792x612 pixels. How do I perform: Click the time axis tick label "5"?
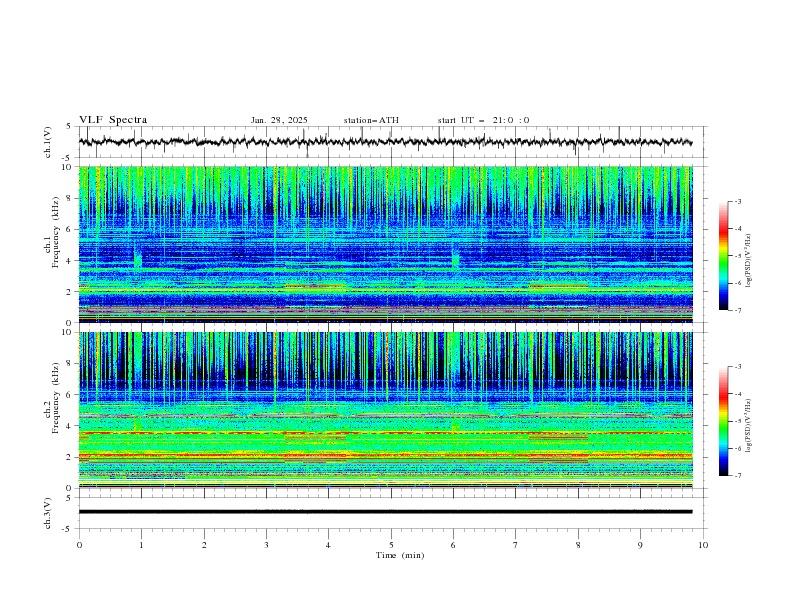391,545
